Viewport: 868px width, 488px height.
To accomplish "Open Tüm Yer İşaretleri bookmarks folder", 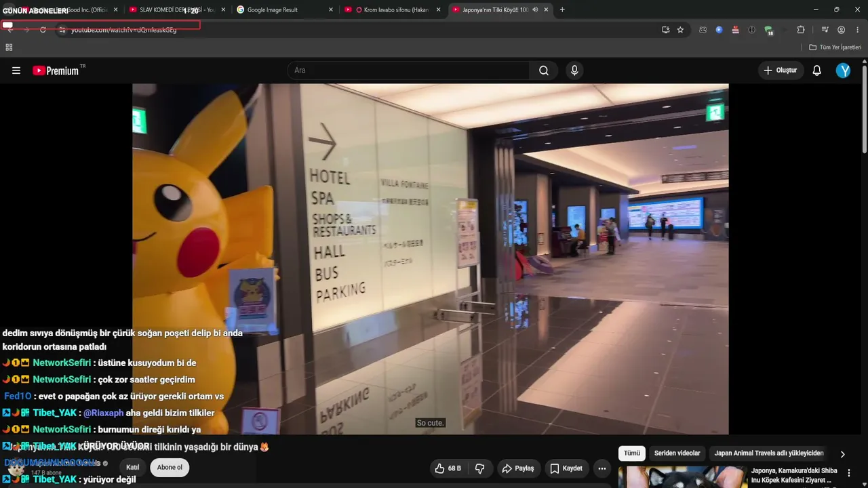I will [835, 47].
